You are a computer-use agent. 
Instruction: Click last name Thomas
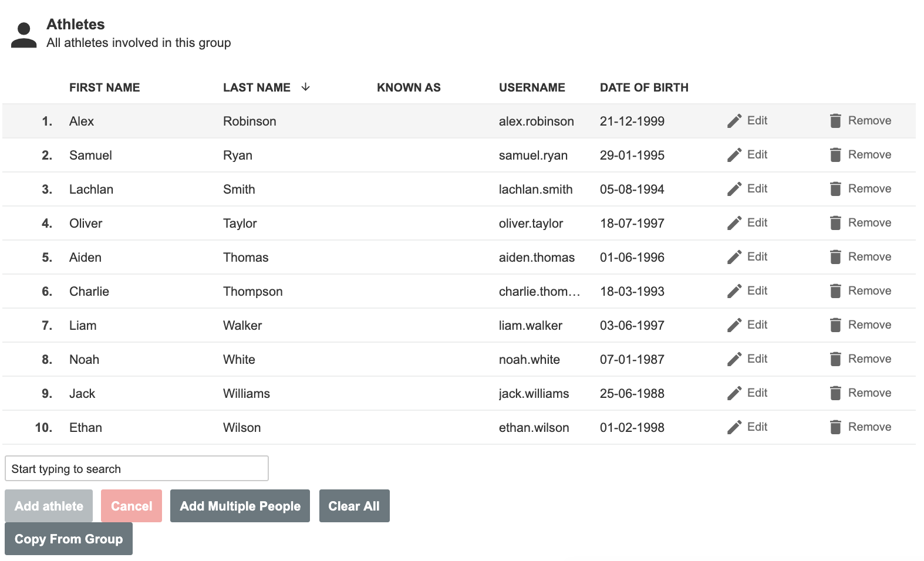[245, 258]
